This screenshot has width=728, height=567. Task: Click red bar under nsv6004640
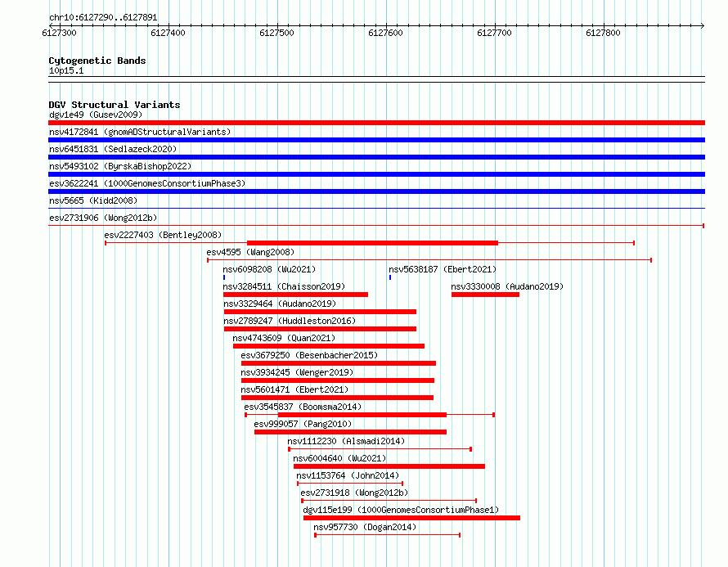[x=389, y=466]
